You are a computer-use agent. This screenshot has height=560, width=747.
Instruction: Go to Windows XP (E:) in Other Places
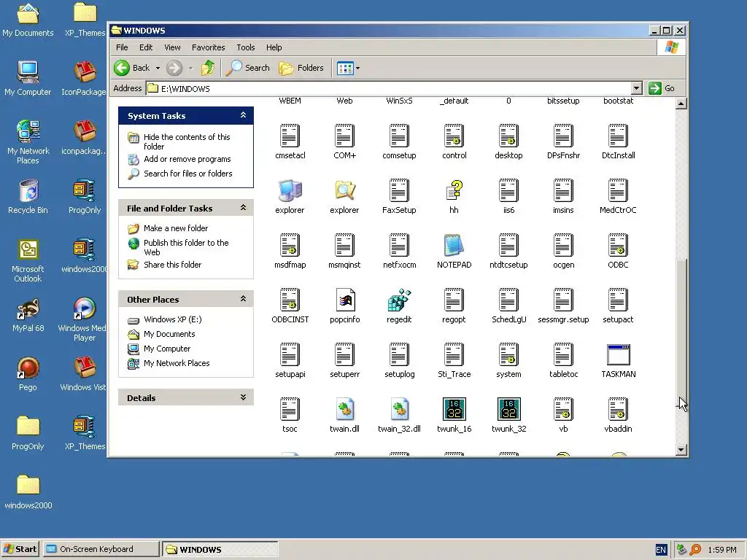coord(172,319)
